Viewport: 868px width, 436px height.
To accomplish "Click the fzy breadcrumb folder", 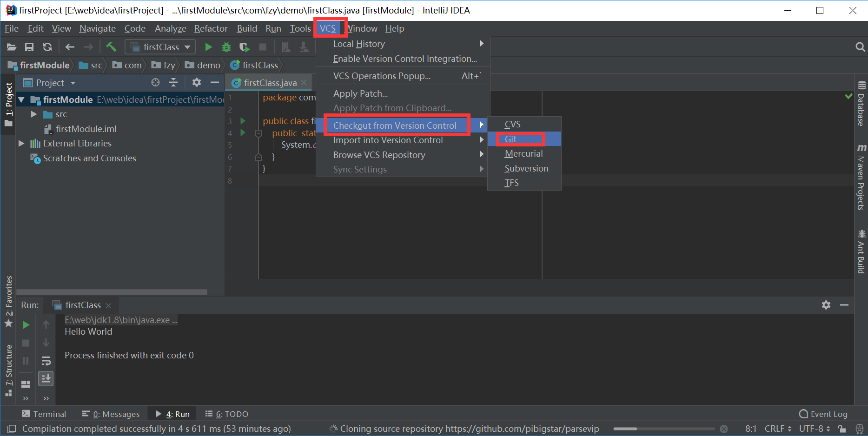I will 164,65.
